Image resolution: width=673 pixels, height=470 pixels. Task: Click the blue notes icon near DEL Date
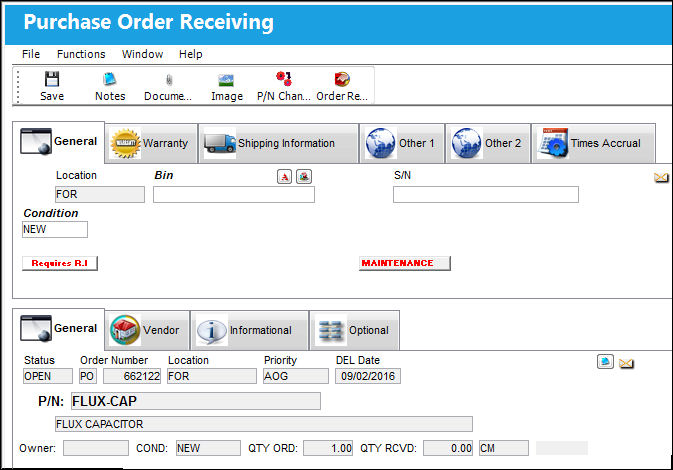tap(605, 361)
